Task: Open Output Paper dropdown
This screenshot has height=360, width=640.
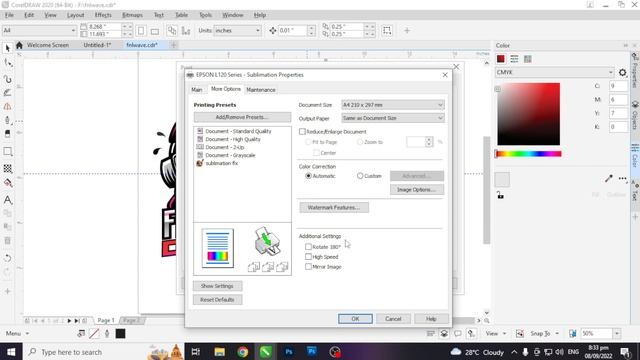Action: (x=393, y=118)
